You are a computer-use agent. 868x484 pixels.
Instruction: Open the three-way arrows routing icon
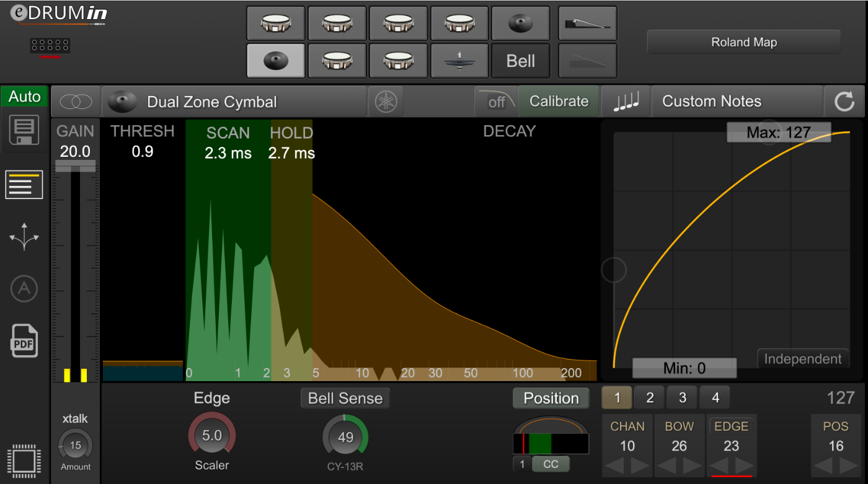click(x=24, y=237)
